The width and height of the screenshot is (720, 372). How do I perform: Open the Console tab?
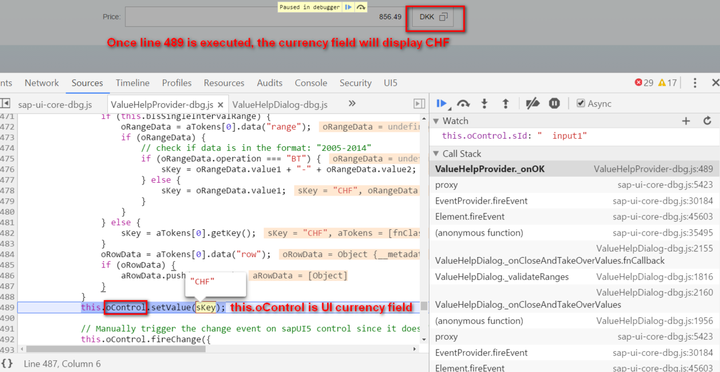311,83
